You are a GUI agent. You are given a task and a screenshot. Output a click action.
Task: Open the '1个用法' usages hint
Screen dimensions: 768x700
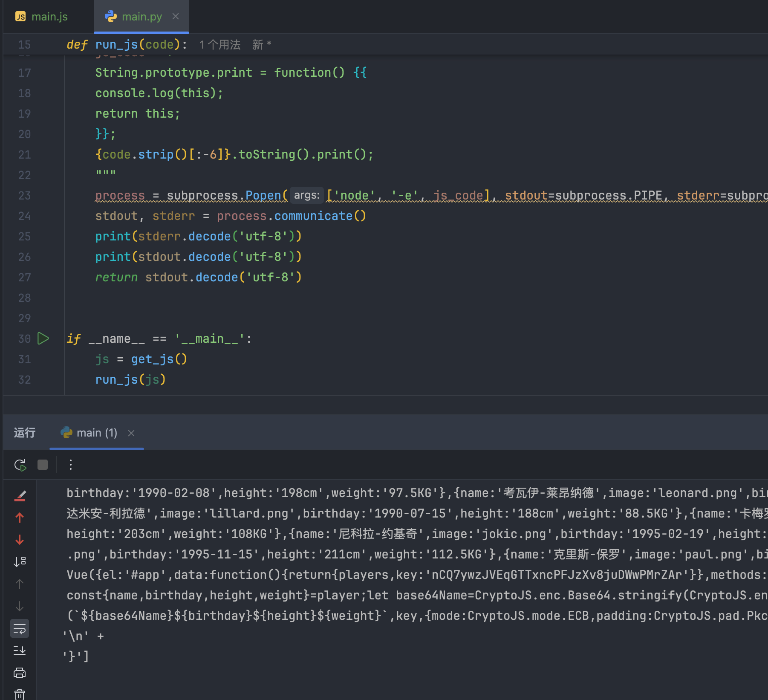219,45
